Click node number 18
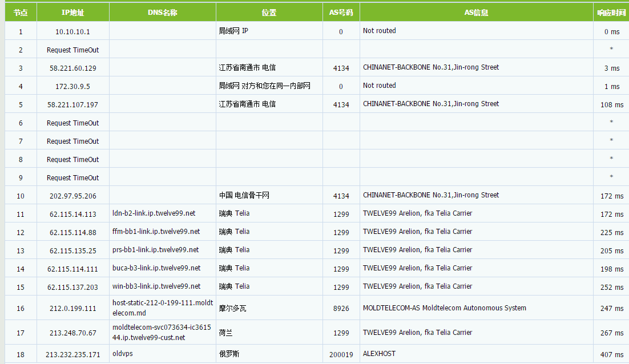This screenshot has width=629, height=364. (21, 355)
